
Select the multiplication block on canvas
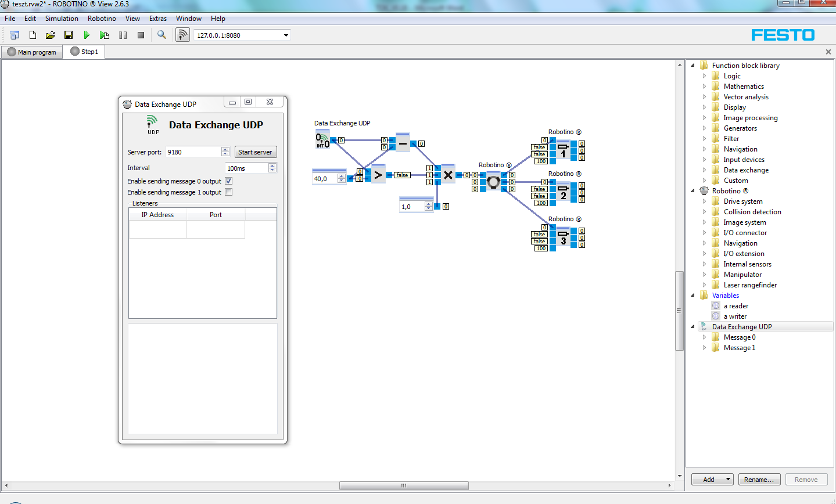448,175
